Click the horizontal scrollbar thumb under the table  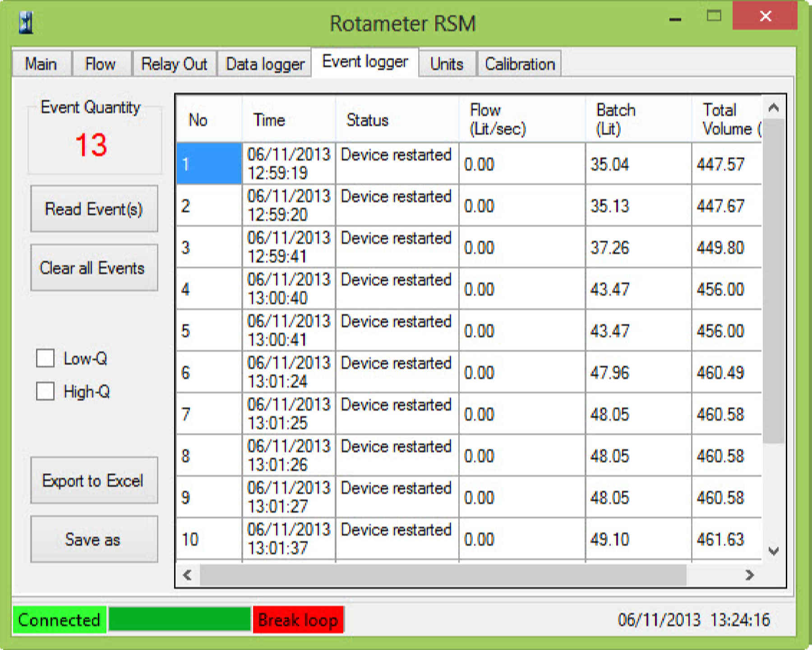[442, 575]
